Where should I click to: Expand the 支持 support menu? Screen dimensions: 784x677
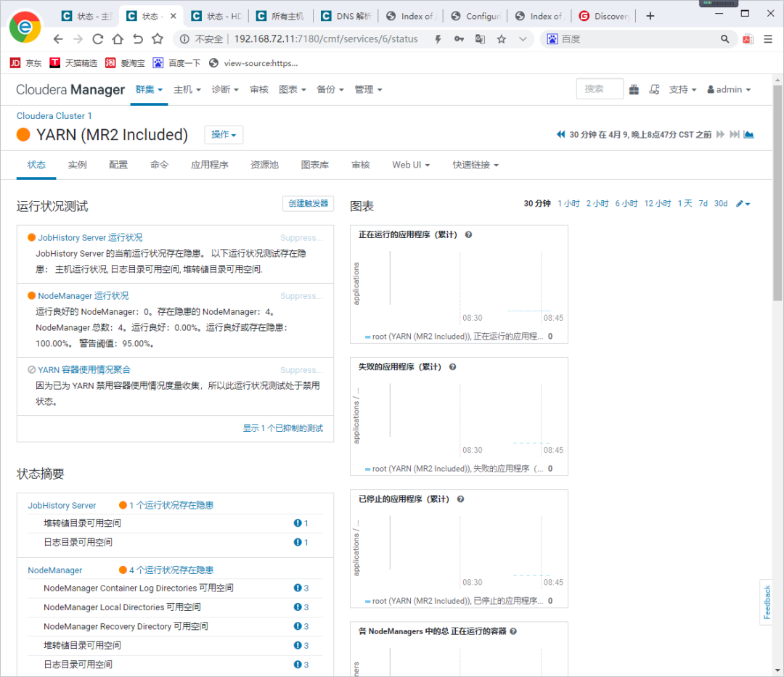(x=683, y=89)
